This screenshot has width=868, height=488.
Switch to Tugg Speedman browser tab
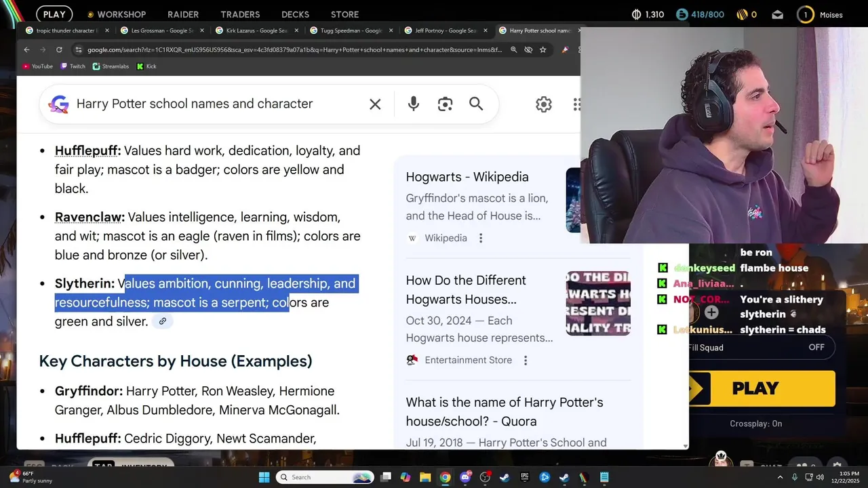(x=351, y=30)
